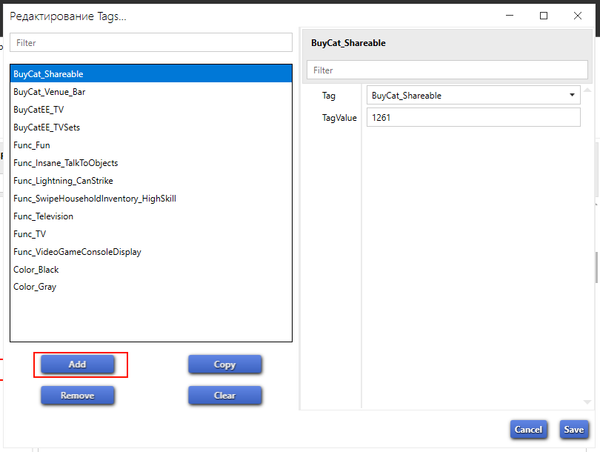The image size is (600, 452).
Task: Select Func_Lightning_CanStrike tag
Action: click(64, 181)
